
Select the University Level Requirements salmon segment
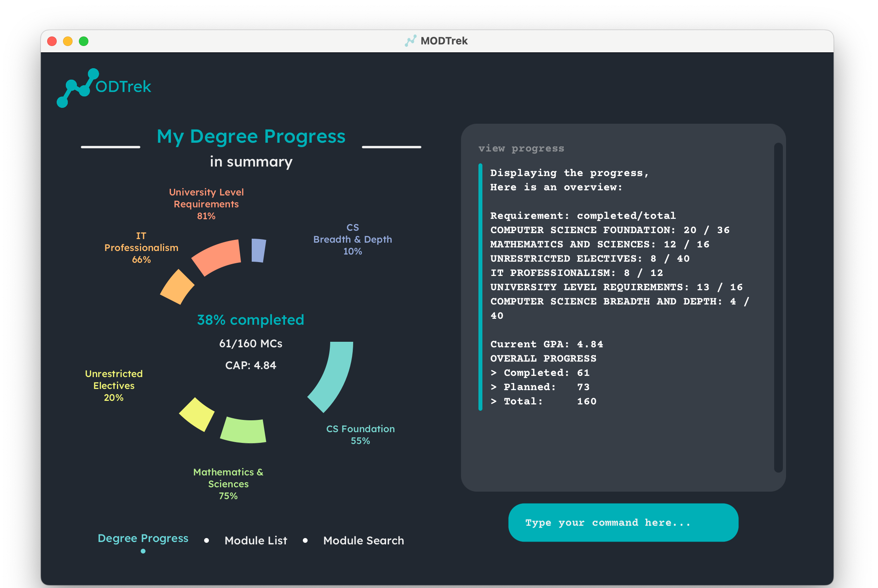(217, 257)
